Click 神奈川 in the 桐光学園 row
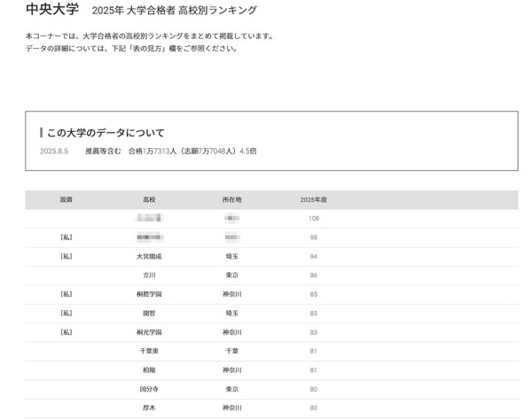532x420 pixels. coord(232,332)
